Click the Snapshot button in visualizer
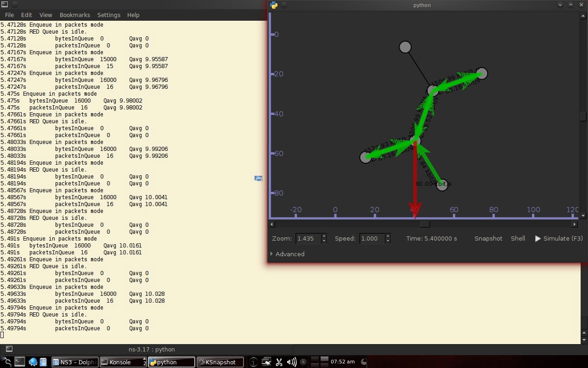The image size is (588, 368). coord(488,238)
